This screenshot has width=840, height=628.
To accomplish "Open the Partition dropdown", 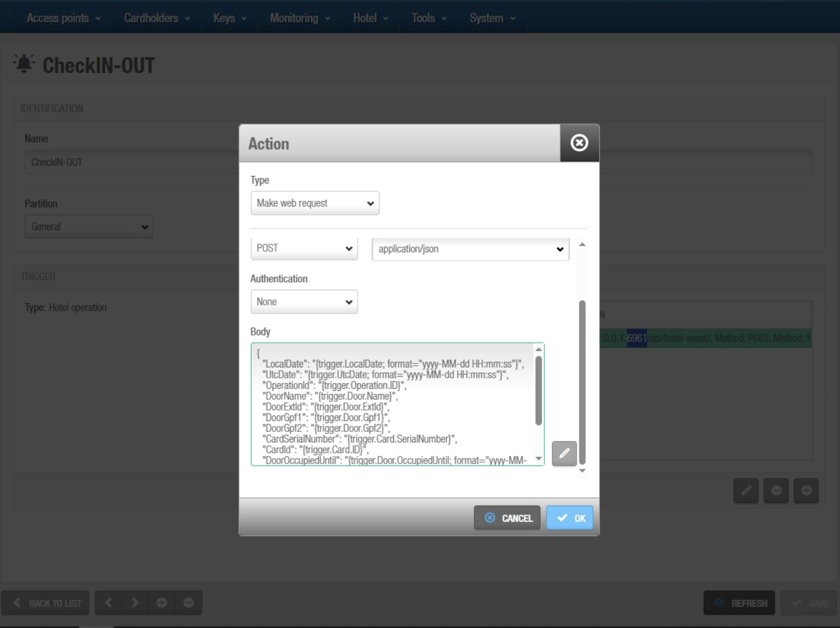I will coord(89,227).
